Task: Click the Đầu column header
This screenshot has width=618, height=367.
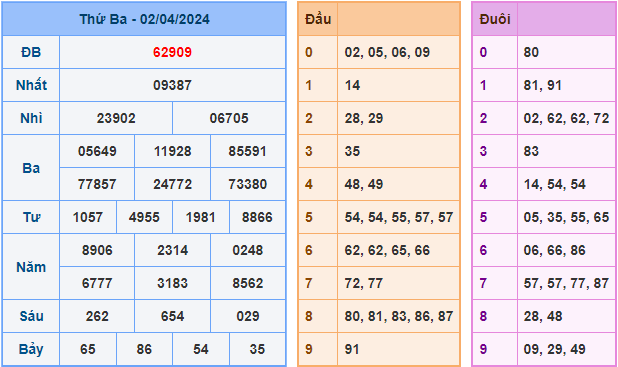Action: point(318,19)
